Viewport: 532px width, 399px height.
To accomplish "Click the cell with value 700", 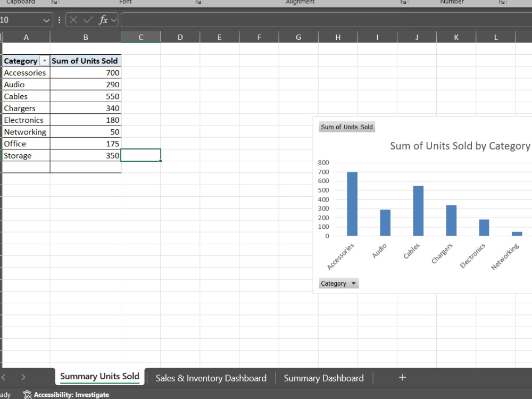I will coord(86,72).
